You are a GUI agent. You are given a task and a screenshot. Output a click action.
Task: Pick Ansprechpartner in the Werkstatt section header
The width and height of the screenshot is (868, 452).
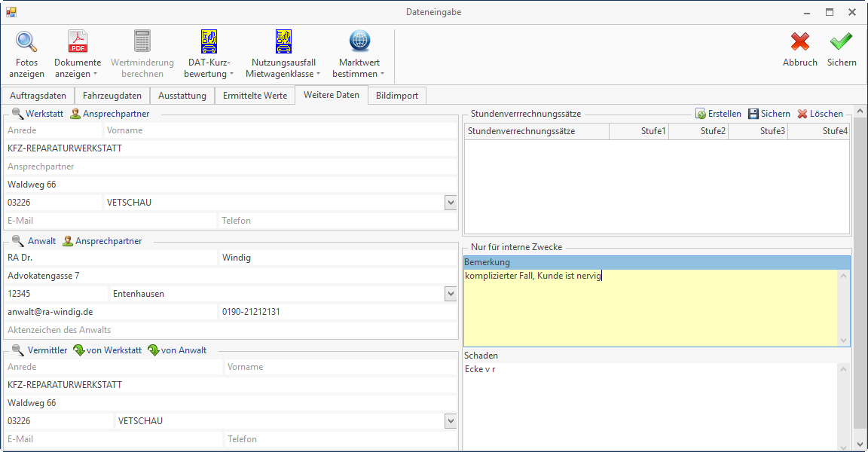pyautogui.click(x=109, y=114)
